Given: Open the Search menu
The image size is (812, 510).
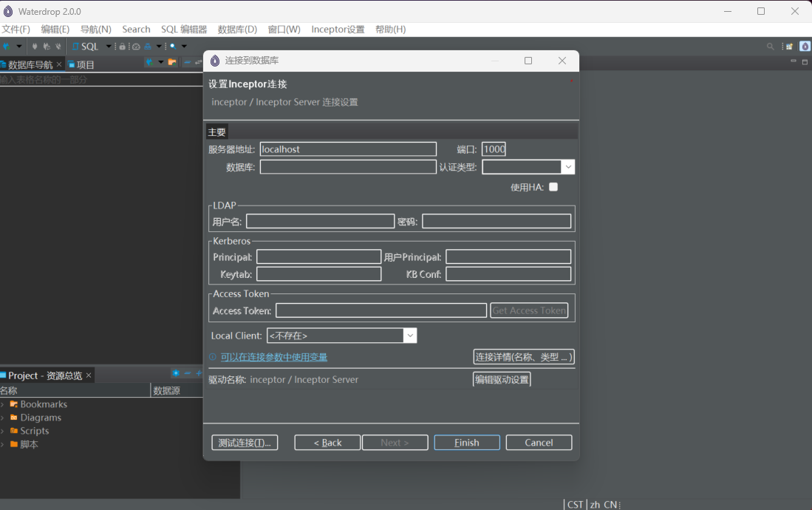Looking at the screenshot, I should tap(136, 30).
